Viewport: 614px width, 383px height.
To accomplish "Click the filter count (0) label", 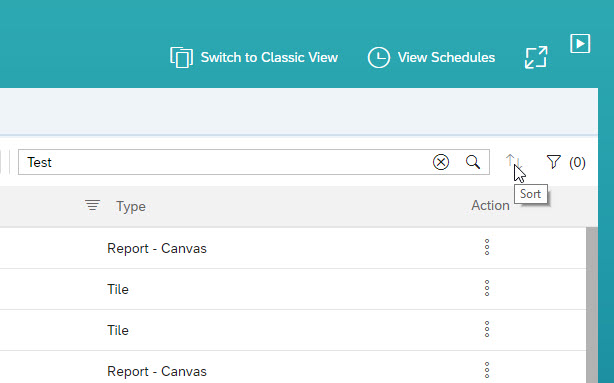I will point(577,163).
